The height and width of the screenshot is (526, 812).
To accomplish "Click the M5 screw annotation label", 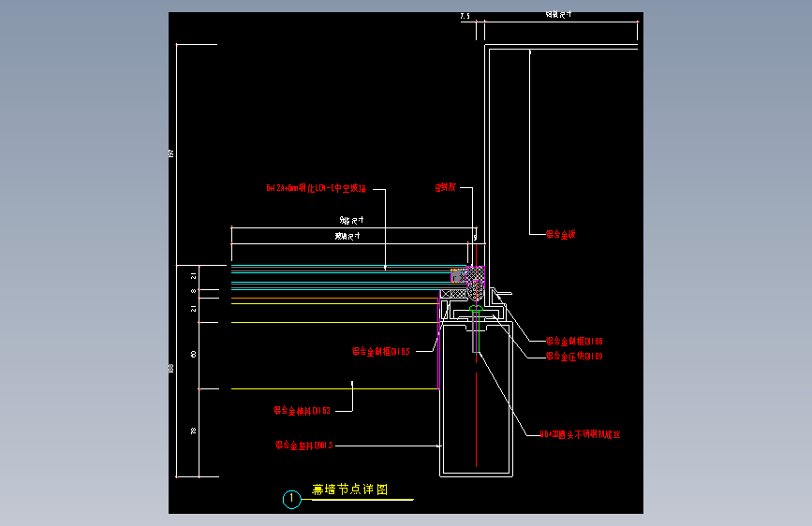I will (580, 434).
